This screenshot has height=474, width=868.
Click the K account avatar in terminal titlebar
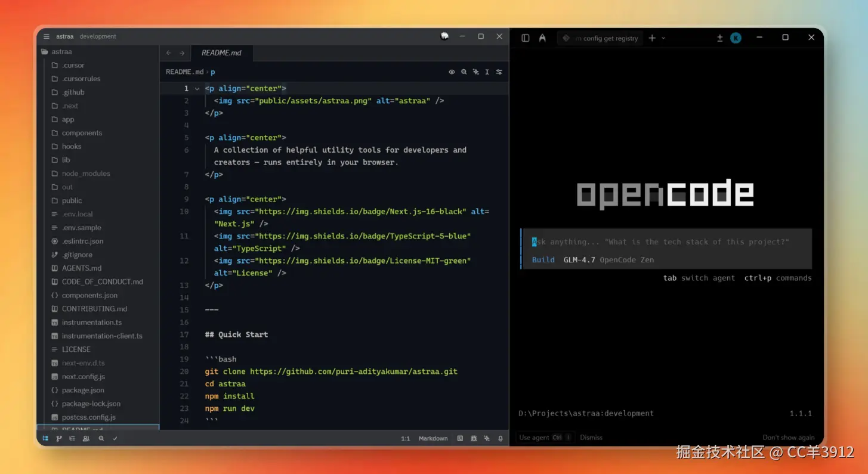click(x=736, y=38)
